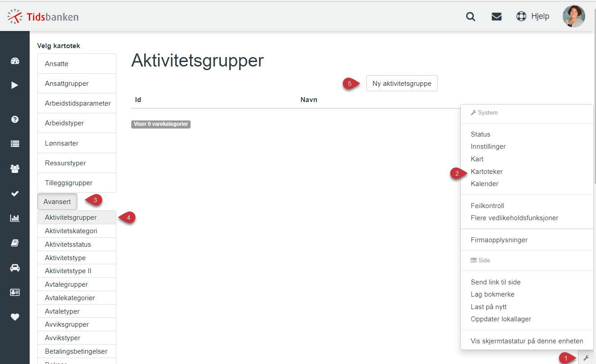Open the question mark sidebar icon
The image size is (596, 364).
pyautogui.click(x=15, y=120)
